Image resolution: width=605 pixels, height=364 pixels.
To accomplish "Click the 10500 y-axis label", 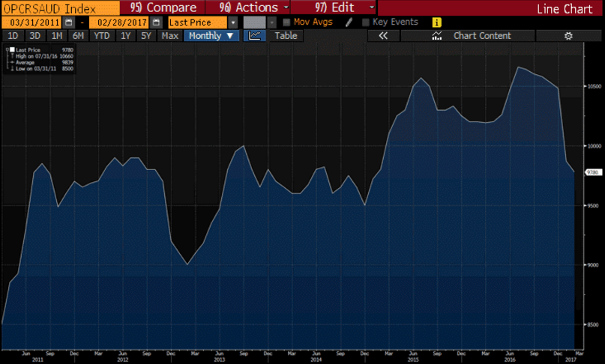I will click(x=595, y=86).
